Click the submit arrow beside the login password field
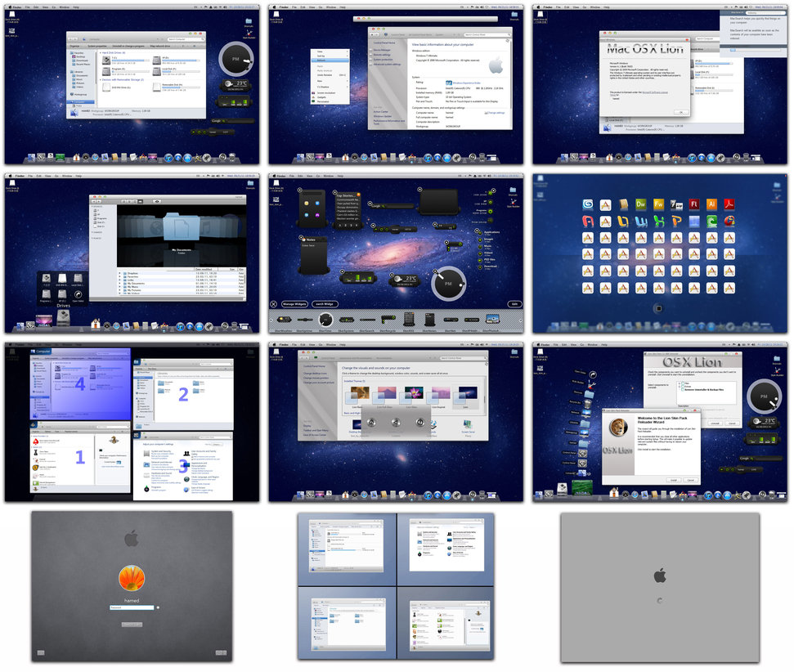 tap(158, 607)
